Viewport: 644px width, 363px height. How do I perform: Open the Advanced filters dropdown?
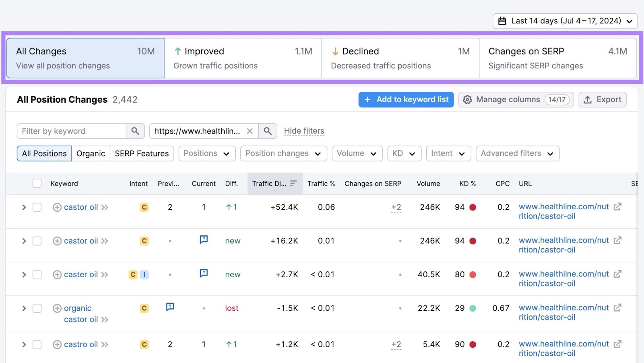click(x=517, y=153)
